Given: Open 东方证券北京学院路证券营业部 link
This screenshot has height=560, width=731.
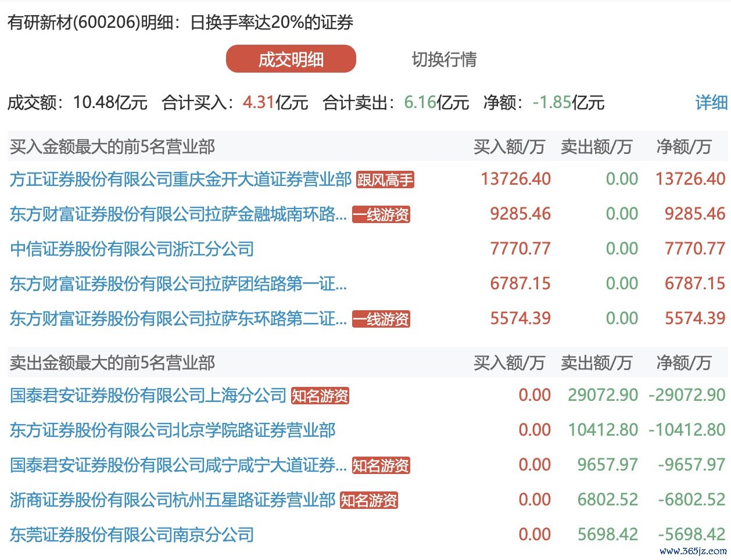Looking at the screenshot, I should tap(173, 430).
